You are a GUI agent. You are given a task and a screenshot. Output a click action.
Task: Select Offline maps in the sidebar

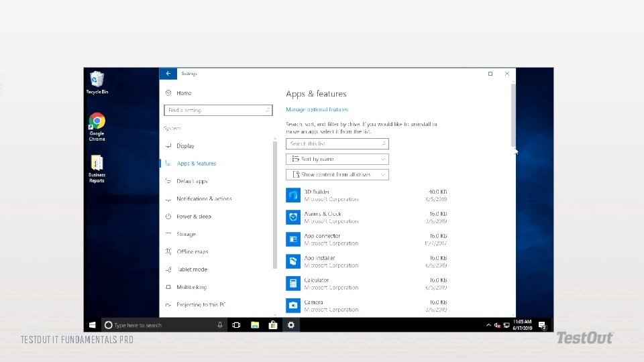tap(193, 251)
